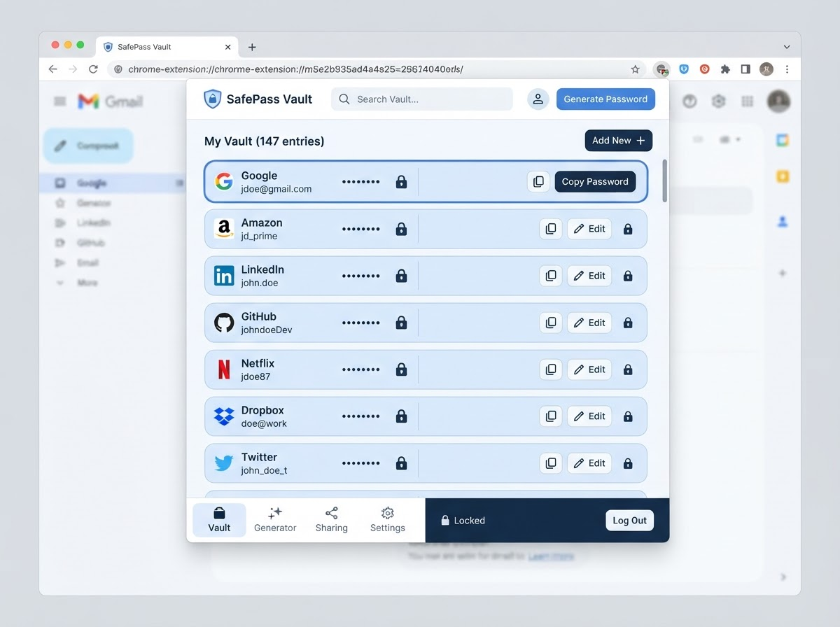
Task: Click the SafePass Vault shield logo
Action: [x=211, y=99]
